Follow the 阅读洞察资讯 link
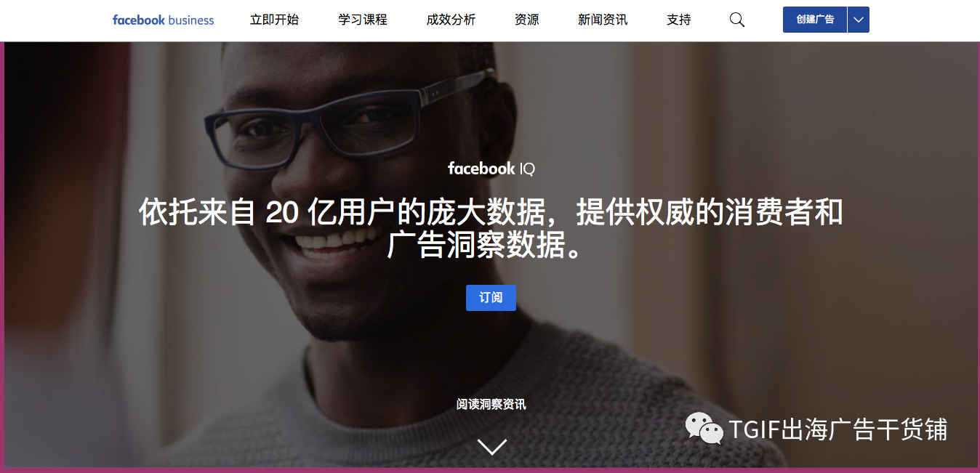 pyautogui.click(x=491, y=404)
